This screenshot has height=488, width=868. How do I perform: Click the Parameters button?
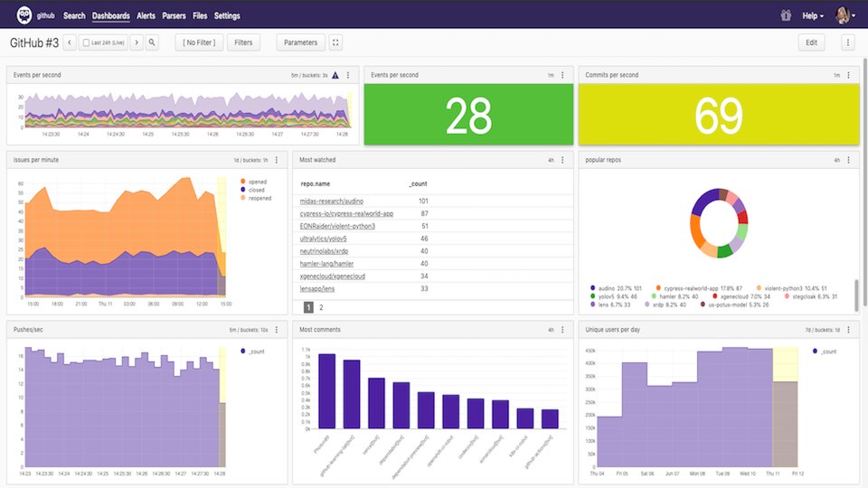(300, 42)
